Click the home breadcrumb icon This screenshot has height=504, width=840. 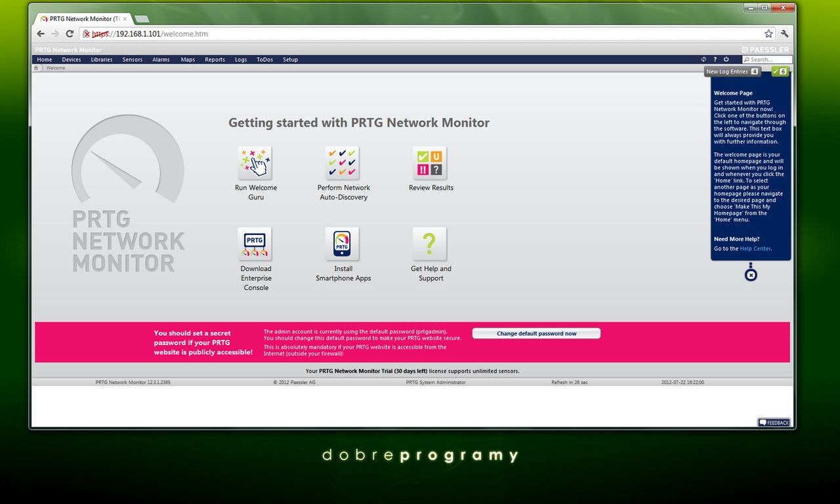(x=37, y=68)
